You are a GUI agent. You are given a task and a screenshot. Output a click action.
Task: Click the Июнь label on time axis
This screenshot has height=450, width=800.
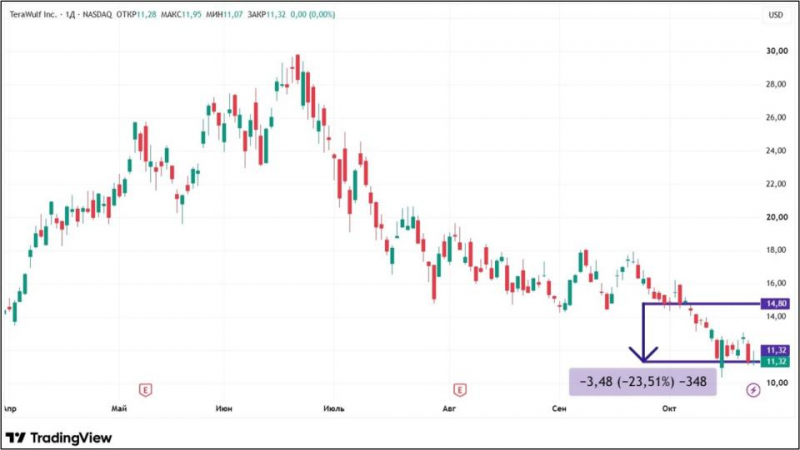pyautogui.click(x=224, y=409)
